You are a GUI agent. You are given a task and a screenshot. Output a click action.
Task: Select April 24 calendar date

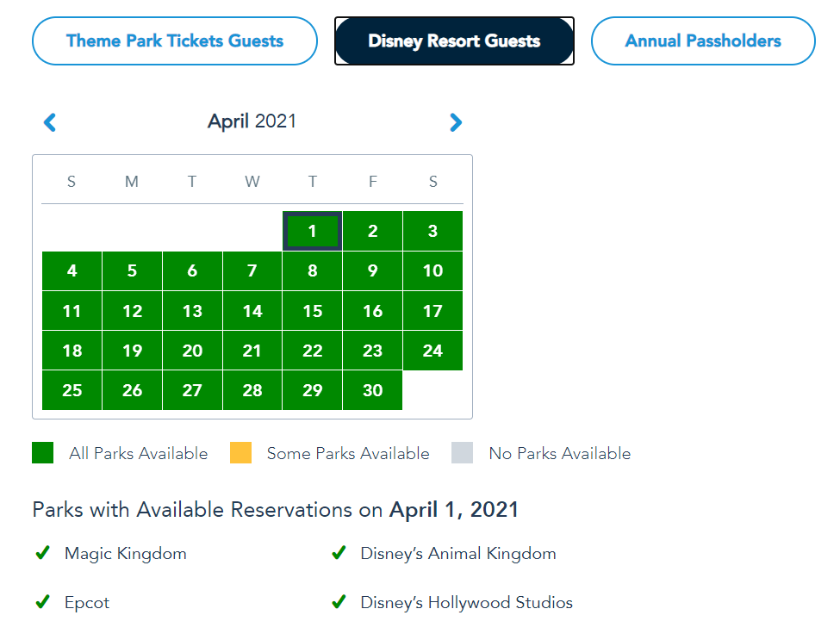pos(432,351)
